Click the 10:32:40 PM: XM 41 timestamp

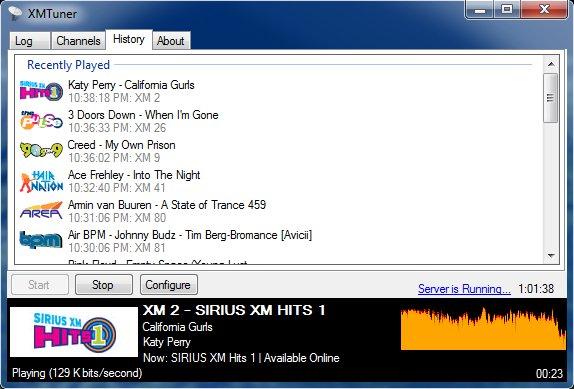pos(117,188)
